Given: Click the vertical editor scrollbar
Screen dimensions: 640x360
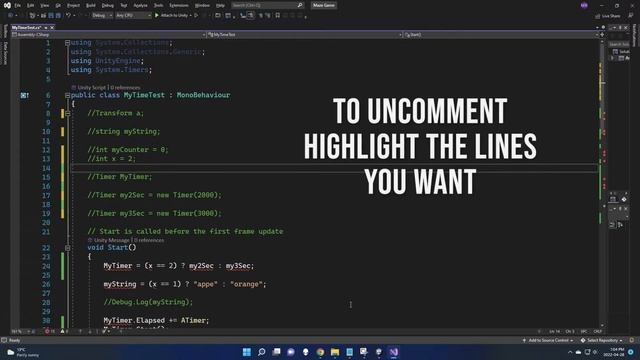Looking at the screenshot, I should 602,184.
